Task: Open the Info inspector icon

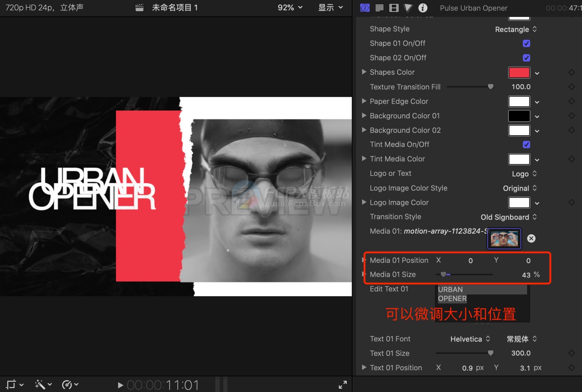Action: coord(423,8)
